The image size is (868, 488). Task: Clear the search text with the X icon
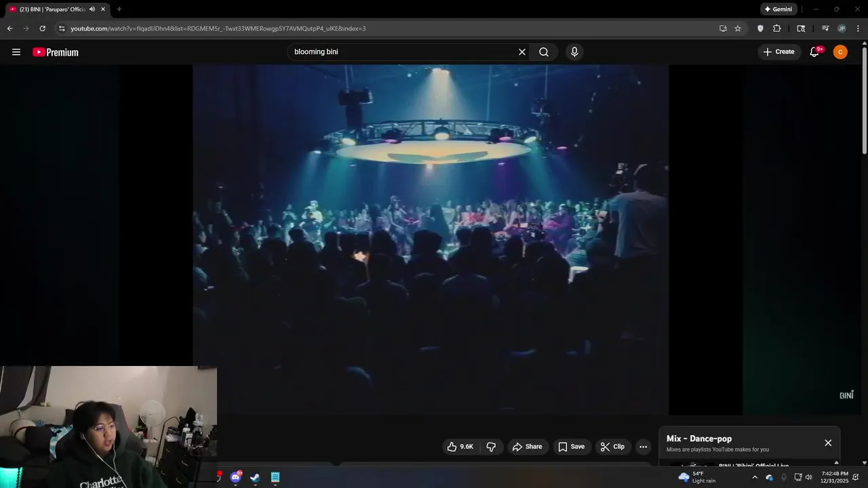[522, 52]
